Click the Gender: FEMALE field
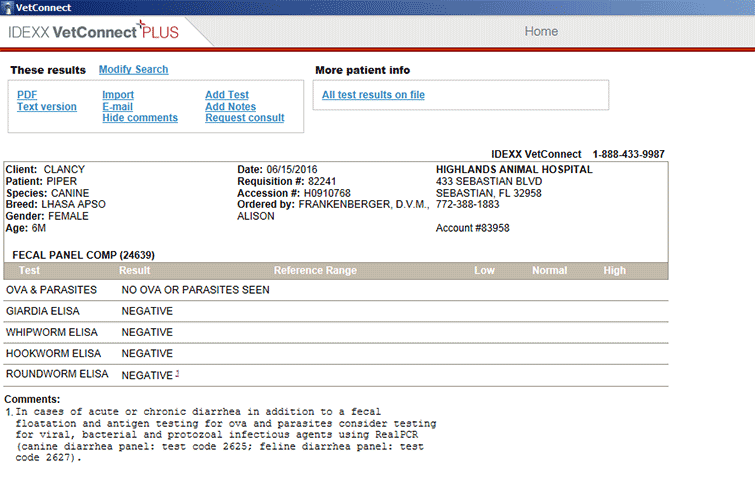This screenshot has height=486, width=755. pos(47,216)
